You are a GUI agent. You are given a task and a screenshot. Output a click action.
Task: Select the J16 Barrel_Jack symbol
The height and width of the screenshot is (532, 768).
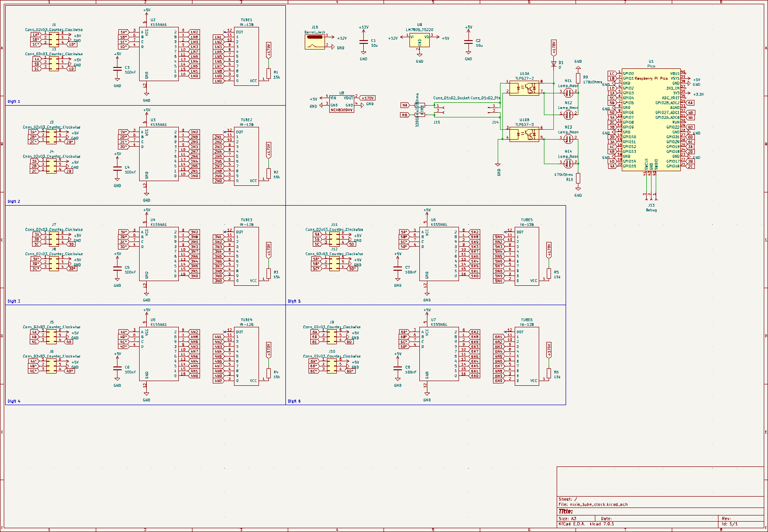point(314,41)
